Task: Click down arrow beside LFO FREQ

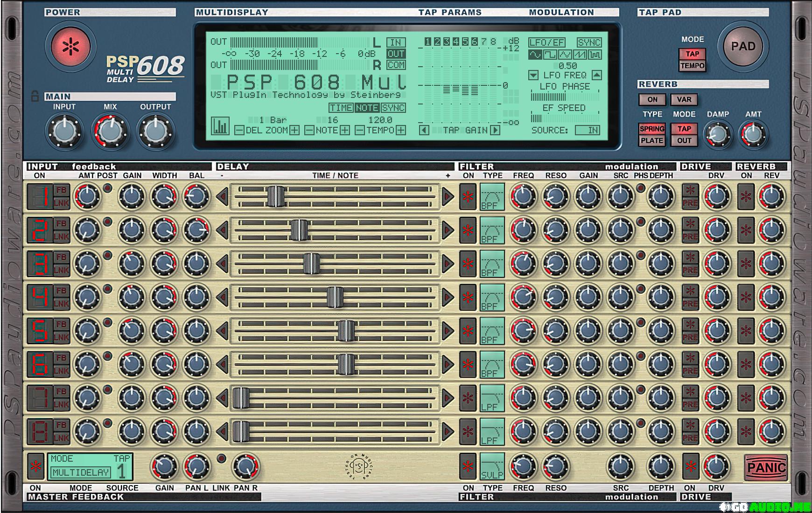Action: [x=533, y=75]
